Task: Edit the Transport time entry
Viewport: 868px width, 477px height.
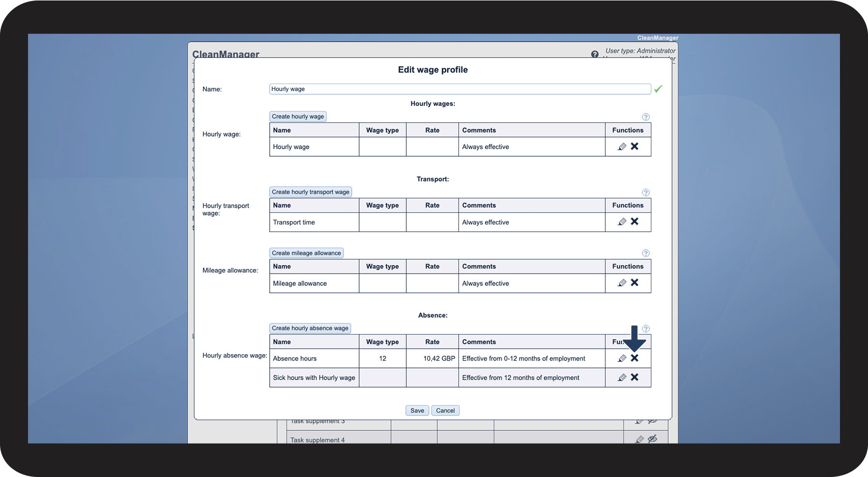Action: click(x=621, y=222)
